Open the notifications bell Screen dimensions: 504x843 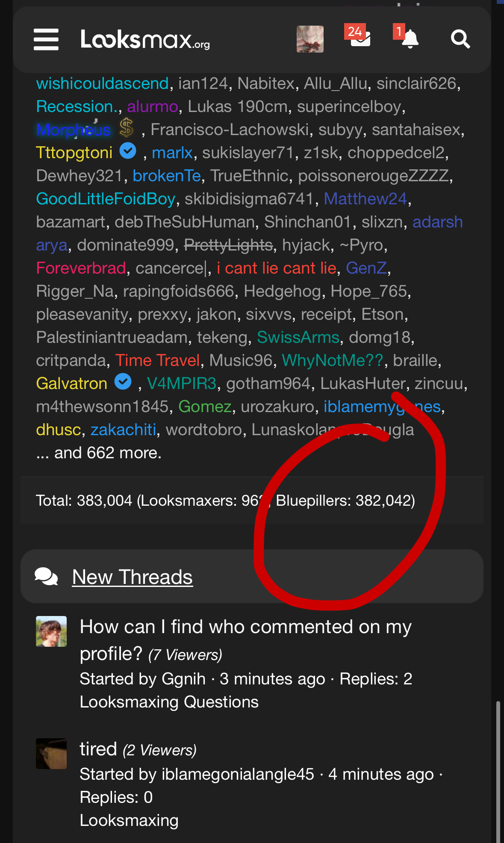[409, 39]
